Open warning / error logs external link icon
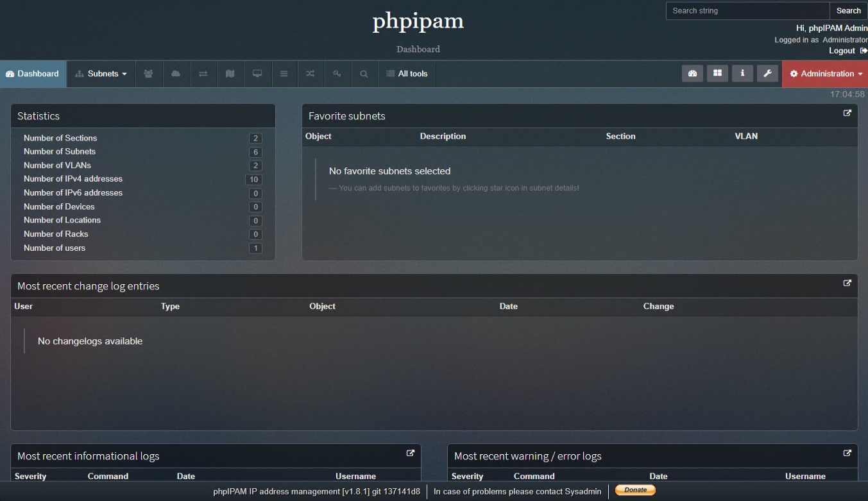This screenshot has height=501, width=868. tap(847, 453)
